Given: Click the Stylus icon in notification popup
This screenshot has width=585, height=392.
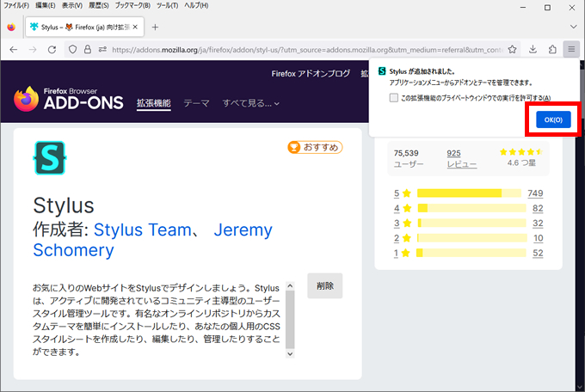Looking at the screenshot, I should pos(382,71).
